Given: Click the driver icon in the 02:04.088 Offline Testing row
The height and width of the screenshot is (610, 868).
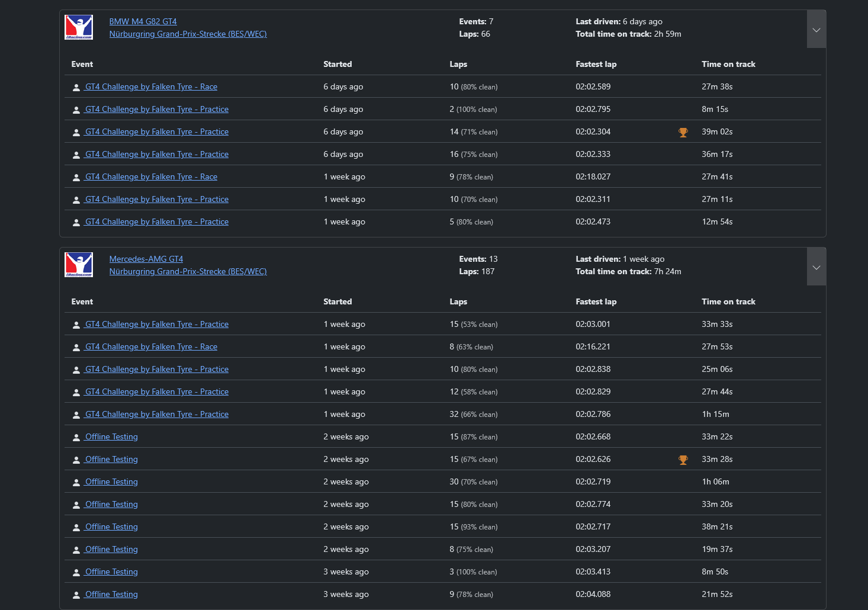Looking at the screenshot, I should [x=76, y=595].
